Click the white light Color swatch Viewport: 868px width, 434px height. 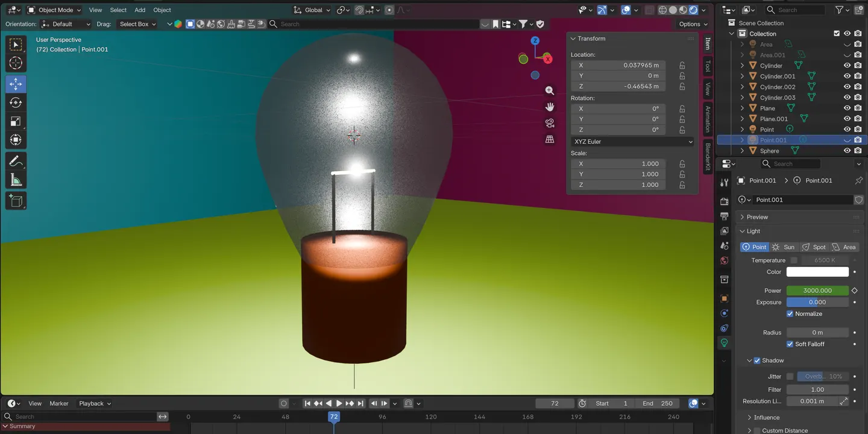point(817,272)
